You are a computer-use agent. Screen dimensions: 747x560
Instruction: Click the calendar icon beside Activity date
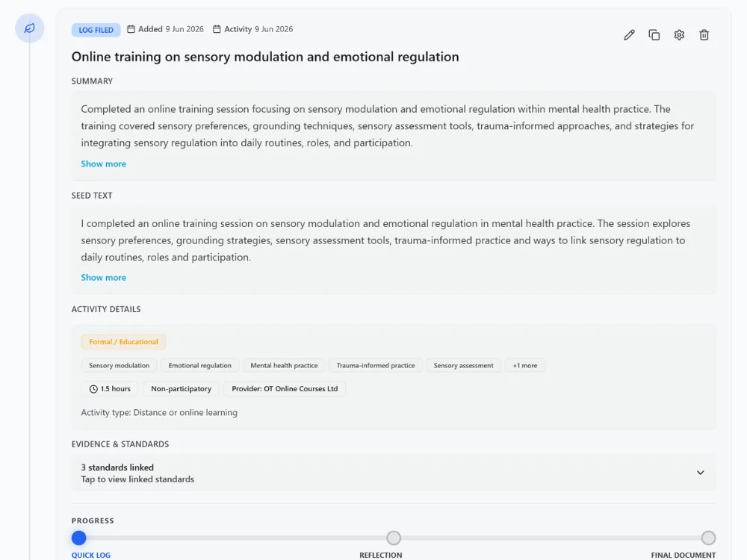[x=217, y=29]
